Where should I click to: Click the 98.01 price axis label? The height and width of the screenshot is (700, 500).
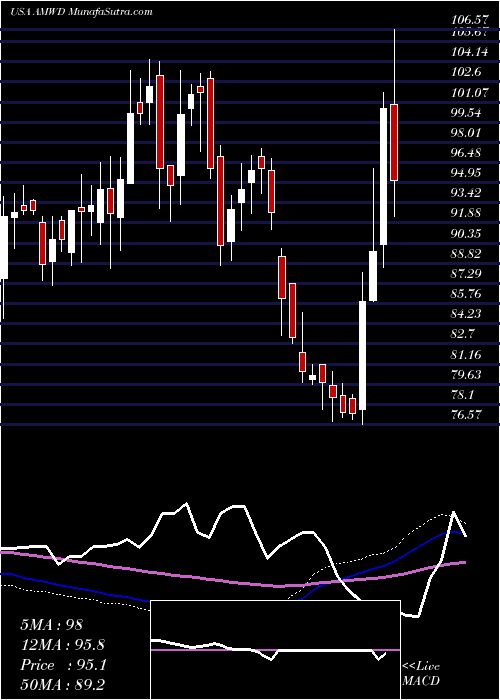[x=466, y=133]
